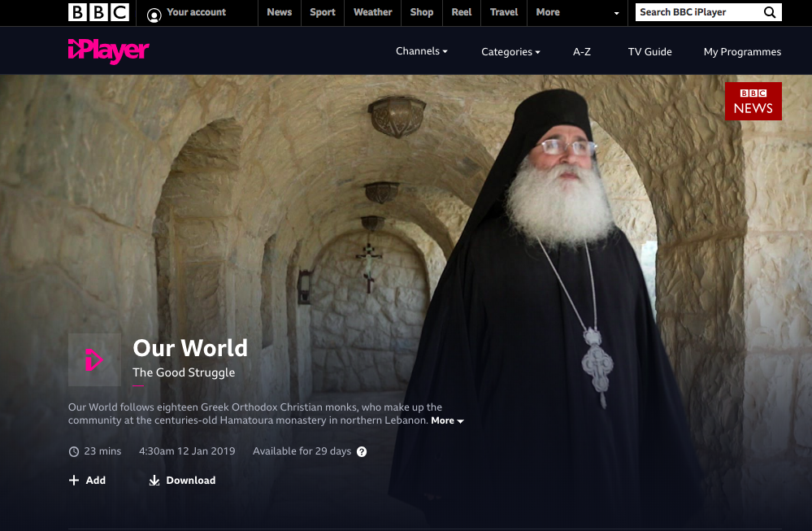This screenshot has width=812, height=531.
Task: Click the Your account link
Action: (x=196, y=12)
